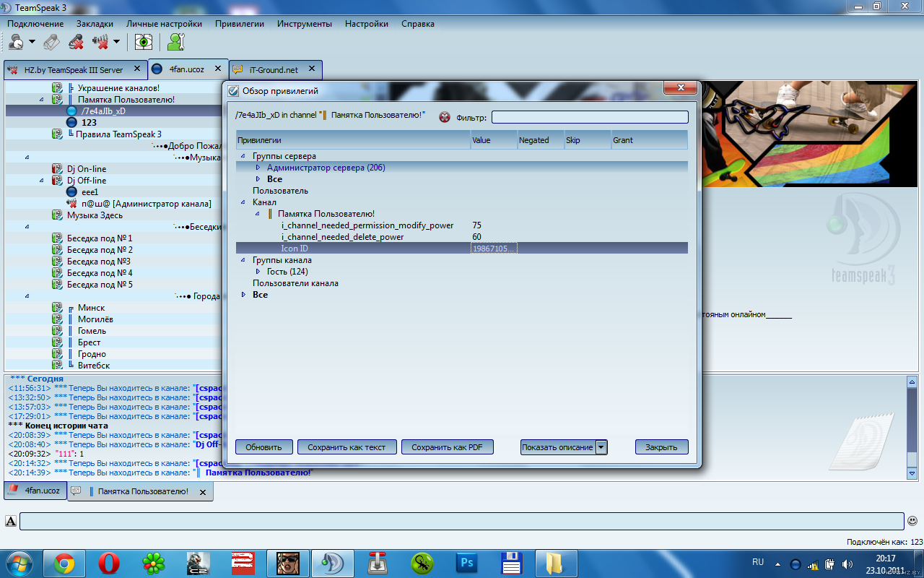924x578 pixels.
Task: Click channel icon of Беседка под № 1
Action: point(57,238)
